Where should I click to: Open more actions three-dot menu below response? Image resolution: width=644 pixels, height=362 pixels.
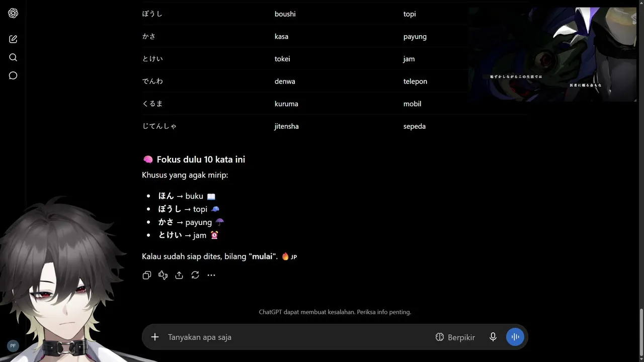[211, 275]
